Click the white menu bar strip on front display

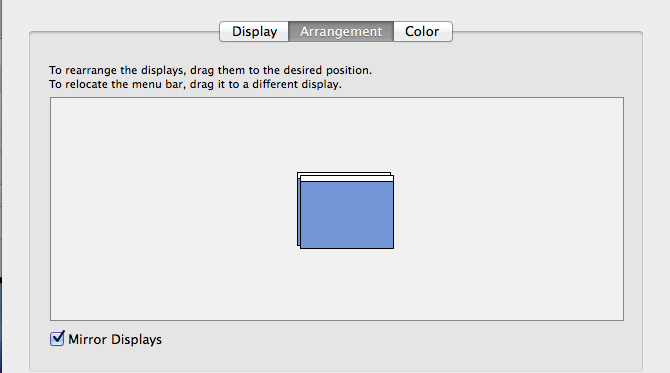pos(347,179)
